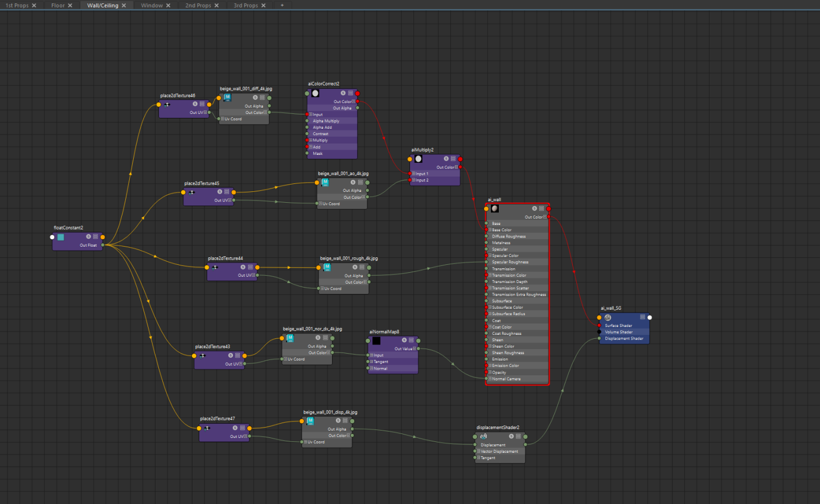Toggle solo on the ai_wall node
820x504 pixels.
point(534,208)
